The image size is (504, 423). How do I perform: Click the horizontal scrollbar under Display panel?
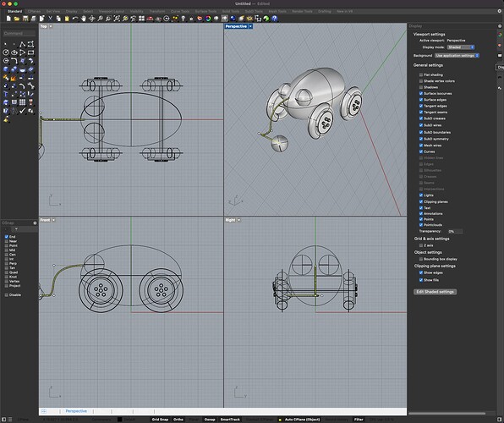click(x=446, y=414)
